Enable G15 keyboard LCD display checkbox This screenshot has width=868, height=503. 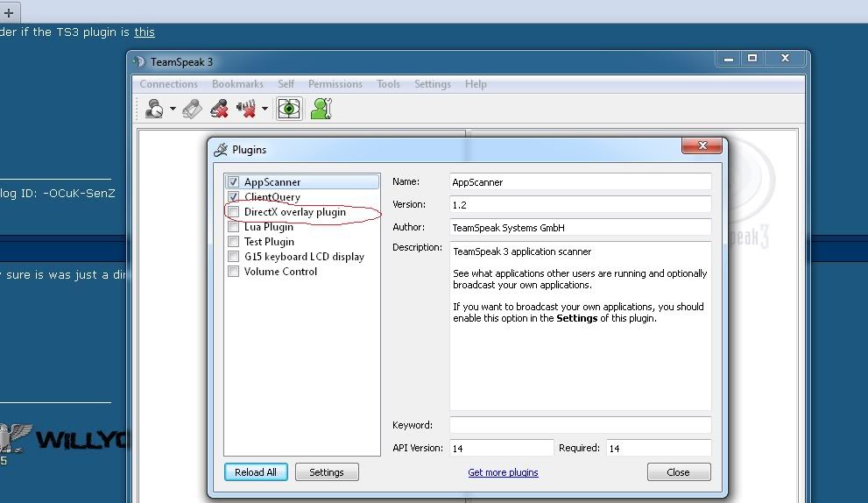click(234, 257)
